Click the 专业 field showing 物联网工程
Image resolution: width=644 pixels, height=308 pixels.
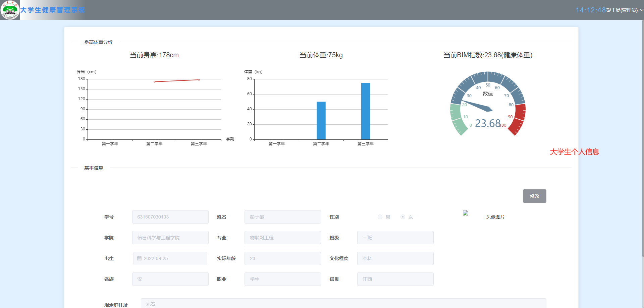282,238
